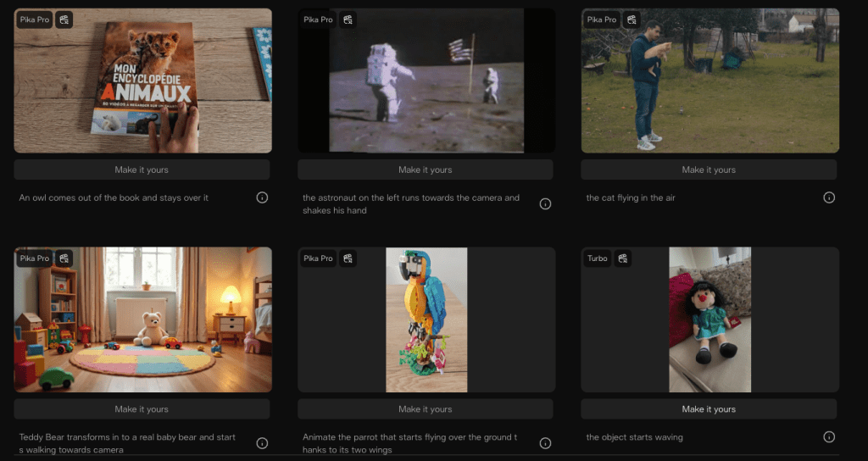Click media icon beside Pika Pro on encyclopedia video
The height and width of the screenshot is (461, 868).
(x=64, y=19)
